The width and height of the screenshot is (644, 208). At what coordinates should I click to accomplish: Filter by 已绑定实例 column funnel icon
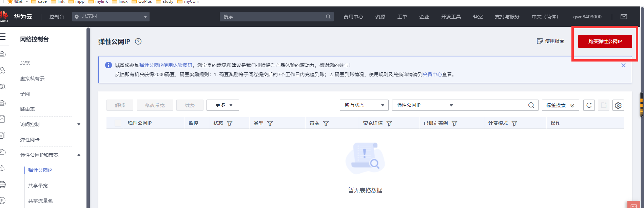454,123
